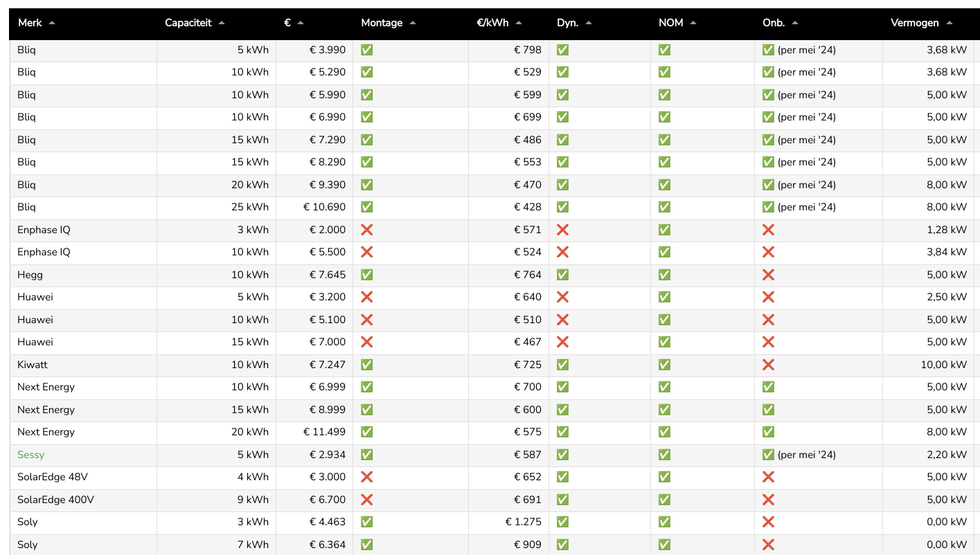This screenshot has height=555, width=980.
Task: Click the Onb. cross for Huawei 15 kWh
Action: click(768, 342)
